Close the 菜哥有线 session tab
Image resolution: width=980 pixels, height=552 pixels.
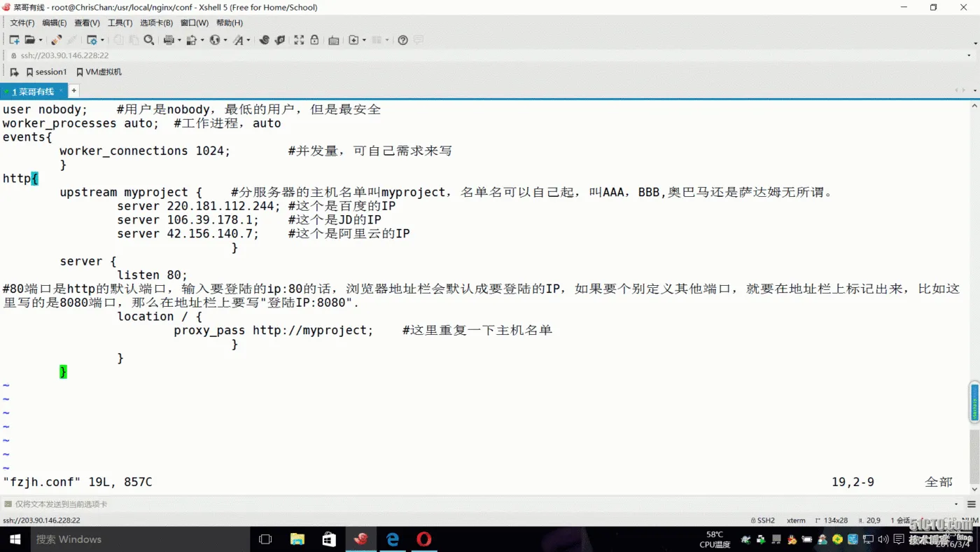tap(62, 90)
